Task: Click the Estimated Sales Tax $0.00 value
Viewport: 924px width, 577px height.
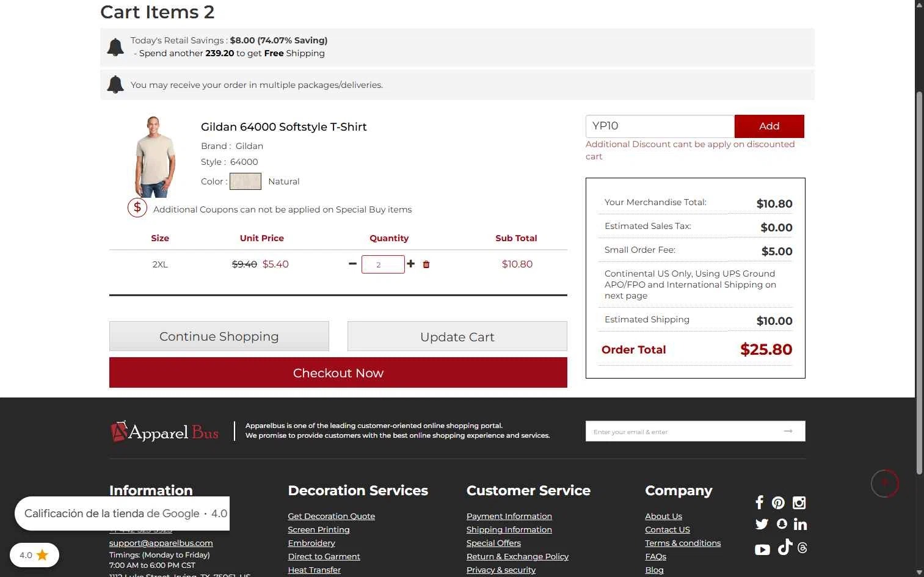Action: coord(776,227)
